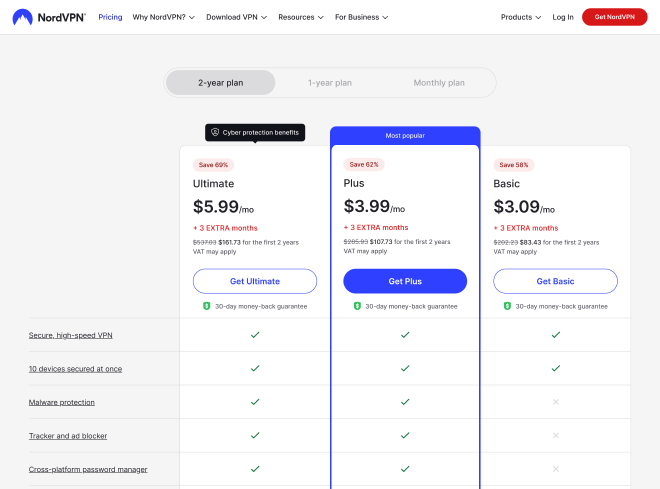This screenshot has height=489, width=660.
Task: Click the $3.99/mo Plus price
Action: (374, 206)
